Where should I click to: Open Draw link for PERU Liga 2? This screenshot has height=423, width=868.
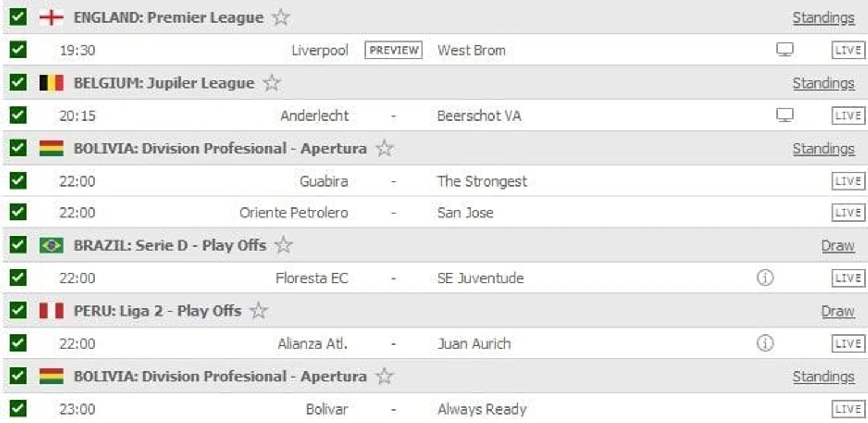(x=838, y=311)
